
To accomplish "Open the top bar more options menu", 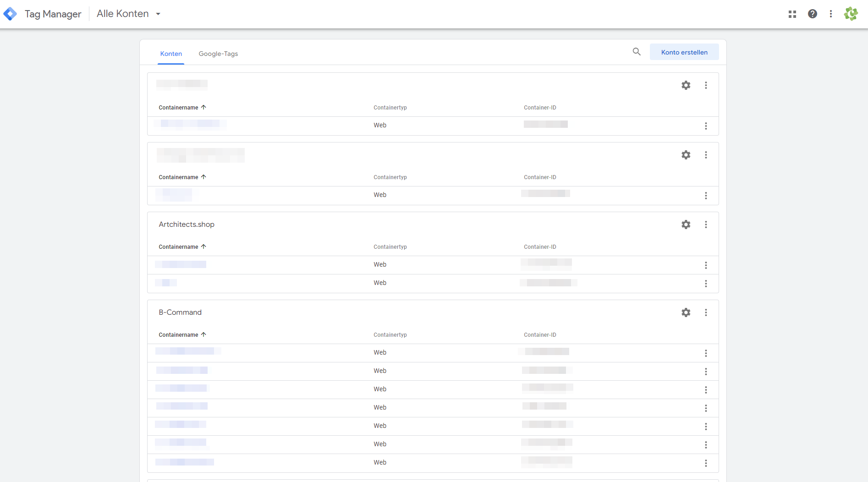I will point(831,14).
